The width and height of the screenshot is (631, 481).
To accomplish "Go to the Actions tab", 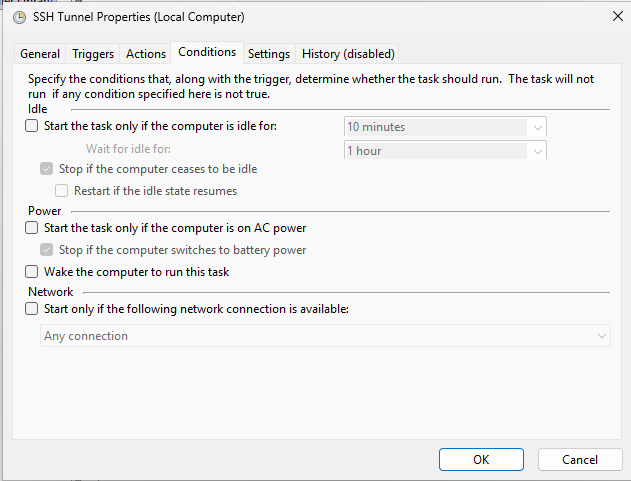I will [146, 54].
